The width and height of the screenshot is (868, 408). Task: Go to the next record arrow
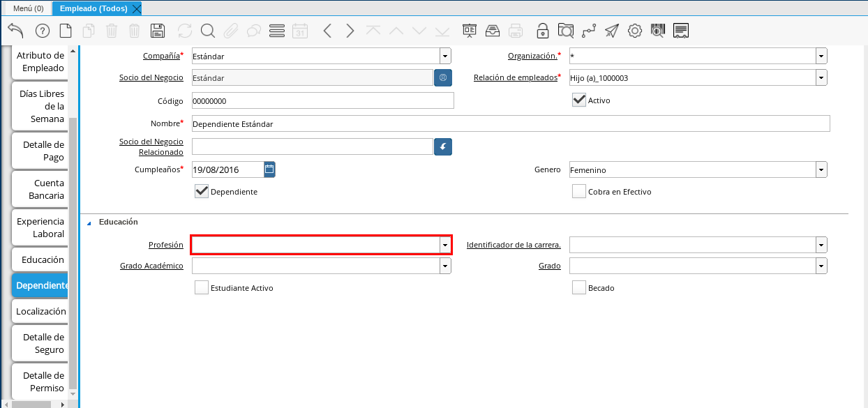[x=350, y=31]
